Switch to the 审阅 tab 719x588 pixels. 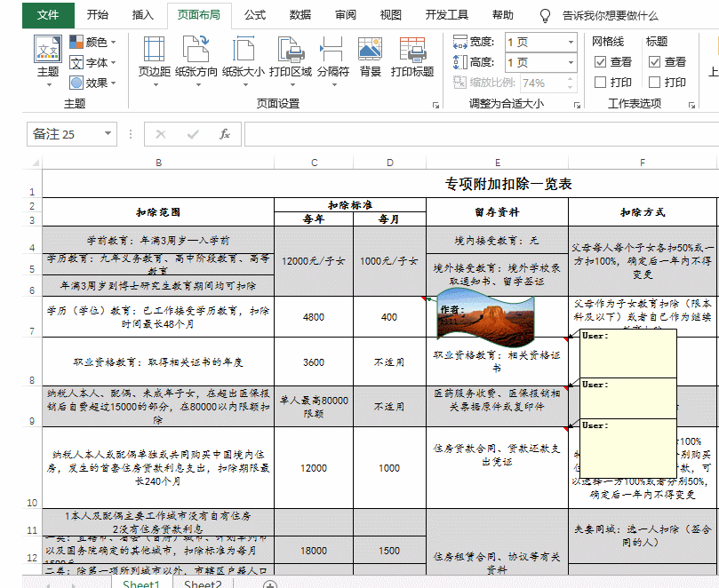tap(346, 15)
